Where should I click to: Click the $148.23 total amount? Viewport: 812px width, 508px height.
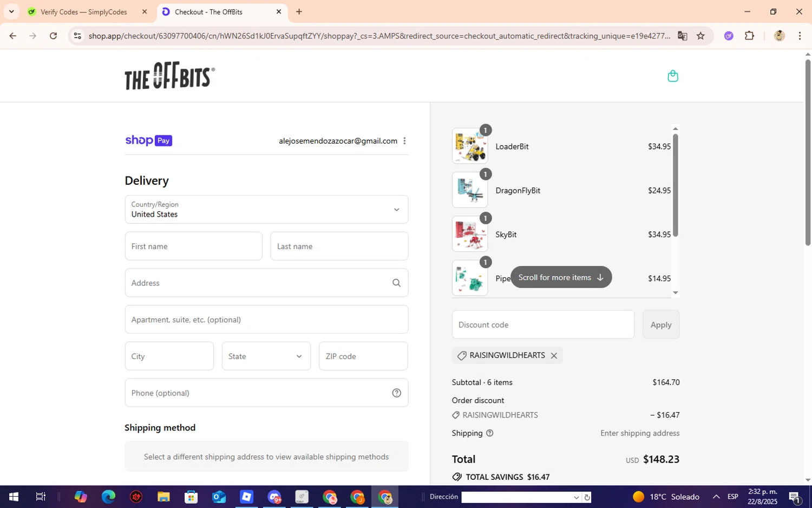click(x=661, y=459)
